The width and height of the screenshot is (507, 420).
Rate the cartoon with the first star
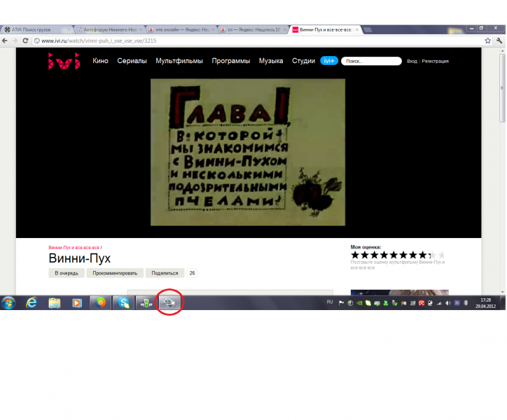click(355, 255)
